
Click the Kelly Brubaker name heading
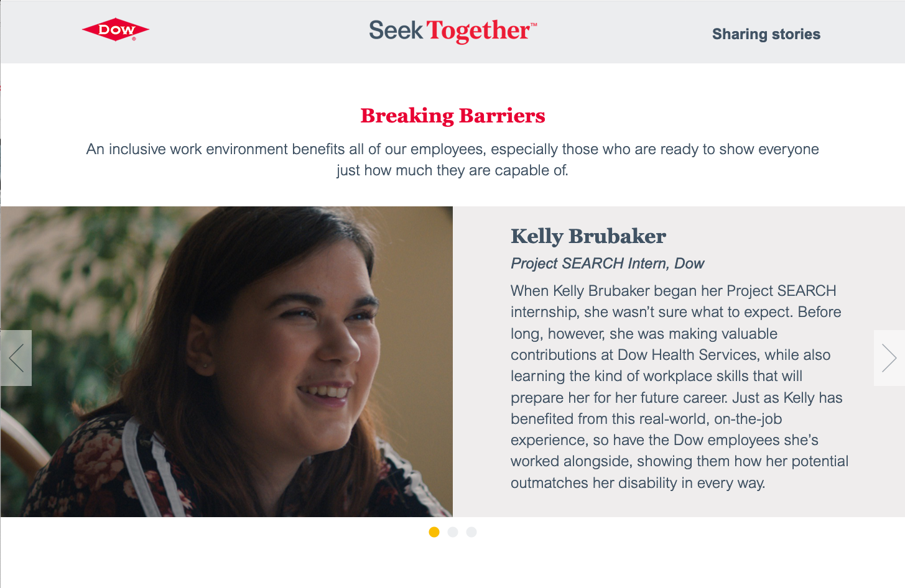[588, 236]
